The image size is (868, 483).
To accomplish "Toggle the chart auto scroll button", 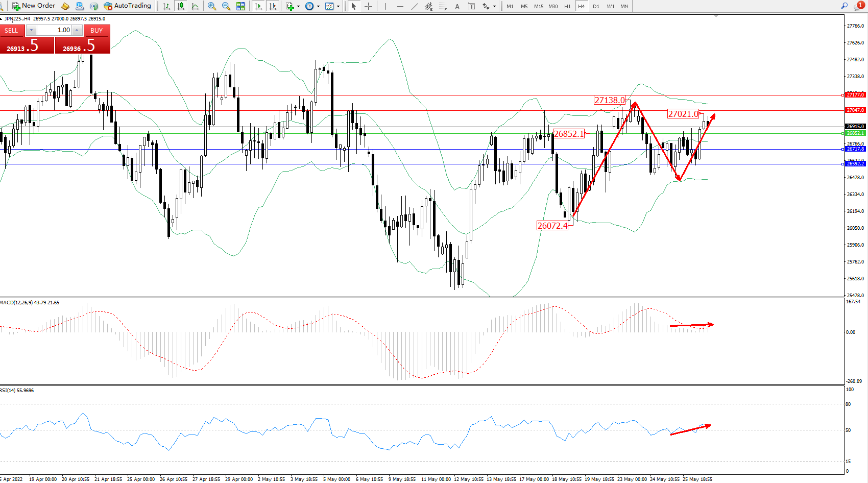I will [x=258, y=6].
